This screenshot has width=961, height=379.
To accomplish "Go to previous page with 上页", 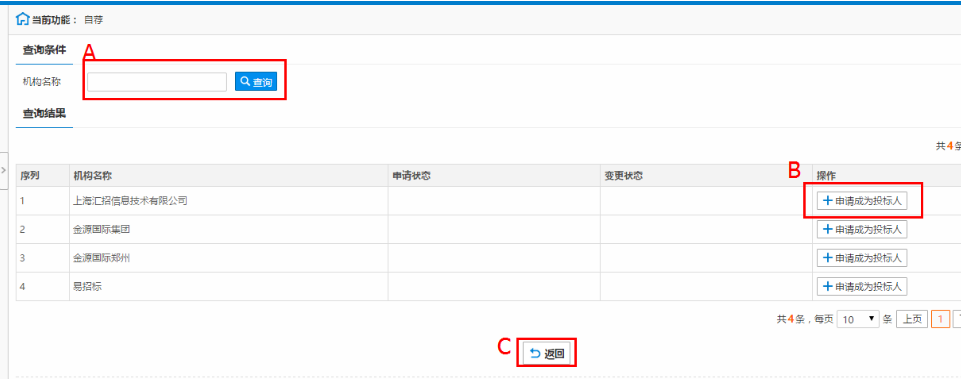I will tap(912, 320).
